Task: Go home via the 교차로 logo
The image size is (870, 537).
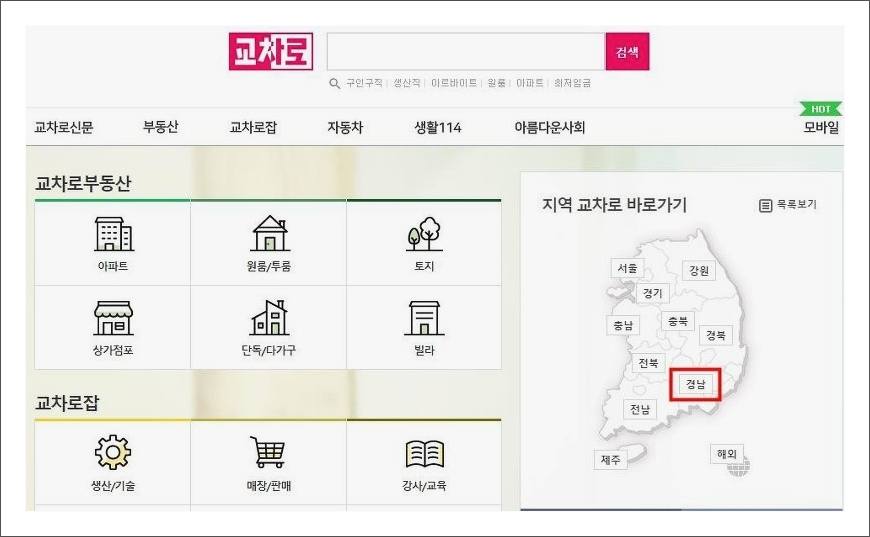Action: [271, 52]
